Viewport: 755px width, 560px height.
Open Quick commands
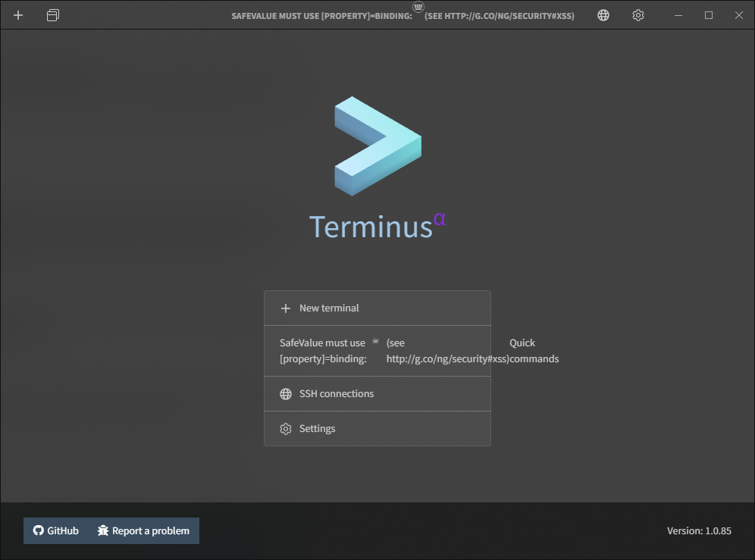click(522, 350)
